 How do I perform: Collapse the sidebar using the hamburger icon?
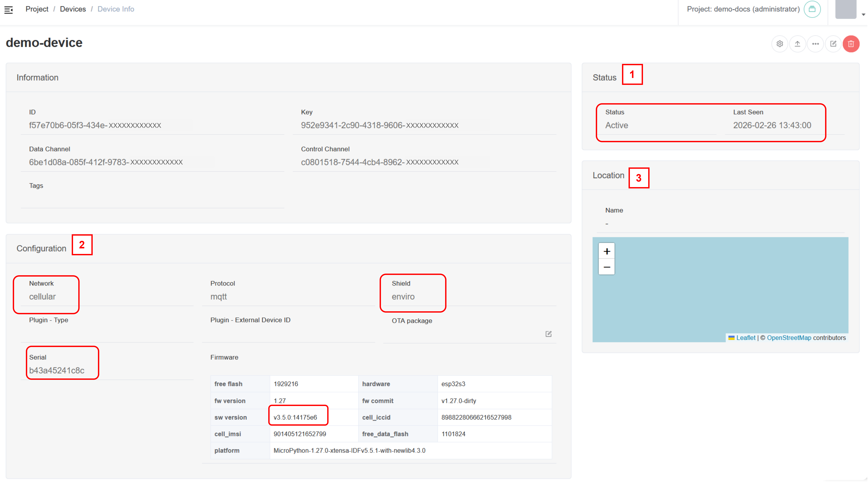9,10
